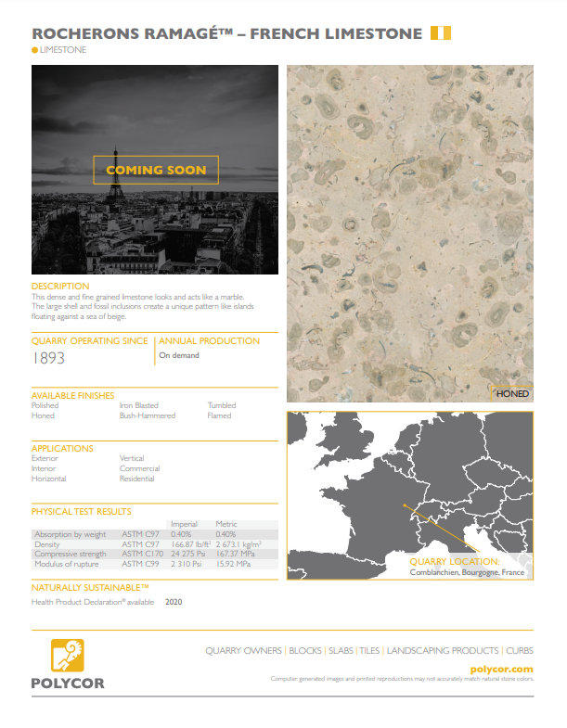Click the Polycor logo icon

[x=68, y=655]
